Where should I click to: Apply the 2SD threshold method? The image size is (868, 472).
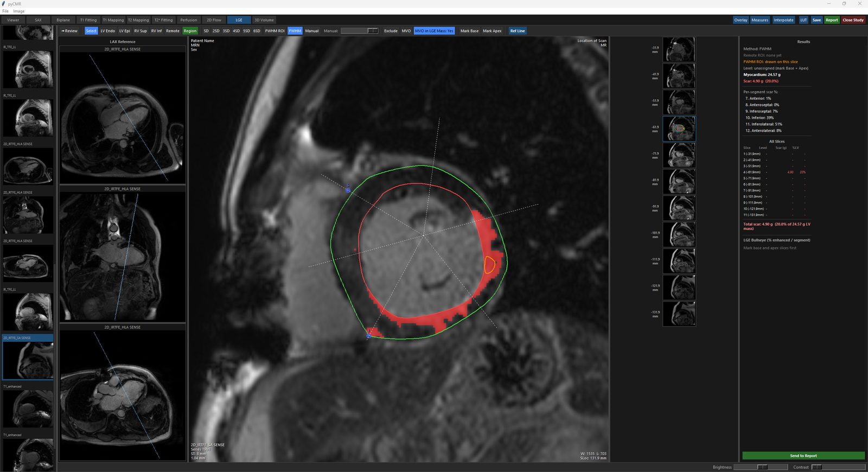pyautogui.click(x=216, y=31)
